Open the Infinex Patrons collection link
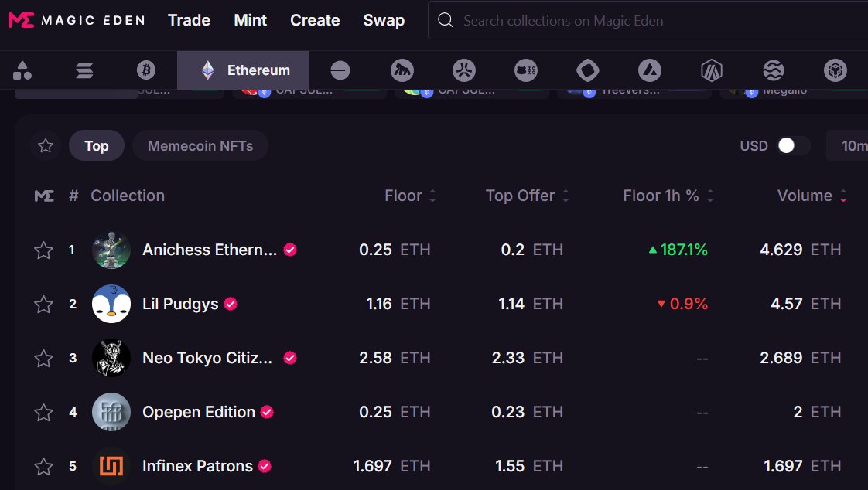The image size is (868, 490). click(197, 466)
